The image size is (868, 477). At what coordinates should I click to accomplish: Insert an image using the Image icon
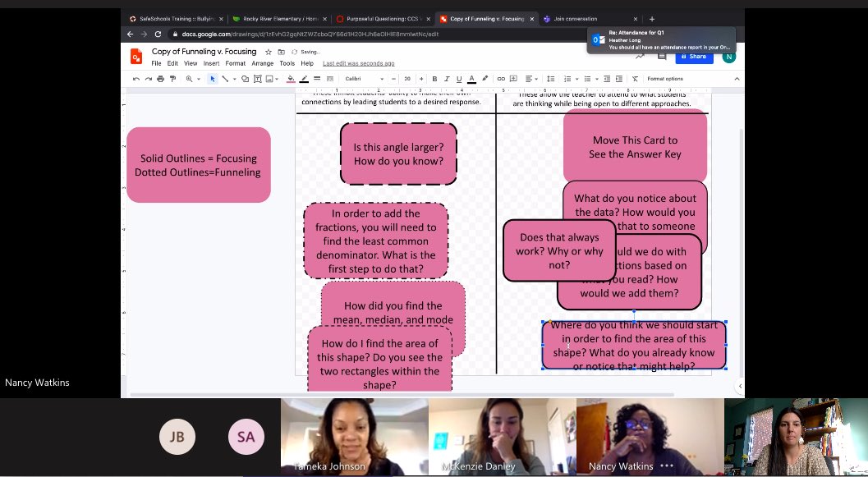pos(269,79)
